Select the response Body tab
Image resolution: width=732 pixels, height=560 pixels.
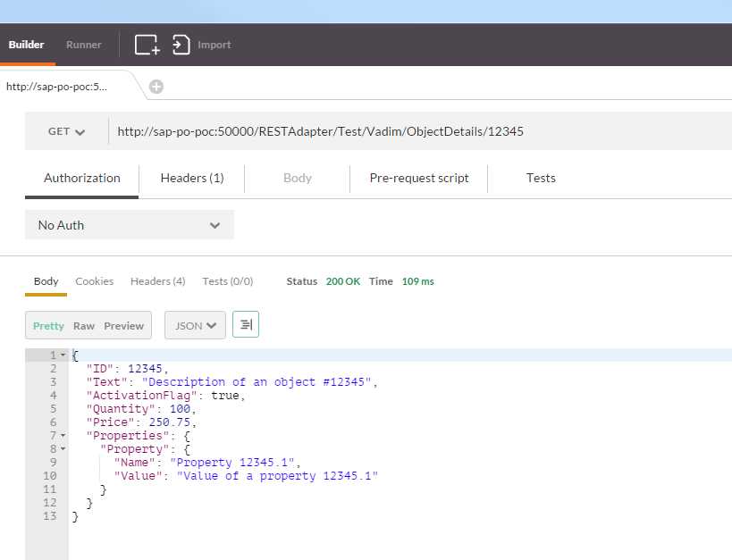pos(46,281)
